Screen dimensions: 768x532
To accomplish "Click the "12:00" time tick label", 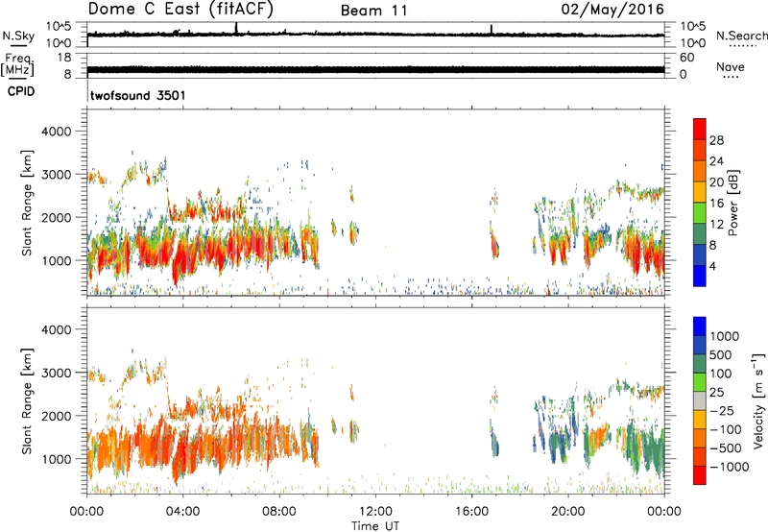I will (375, 512).
